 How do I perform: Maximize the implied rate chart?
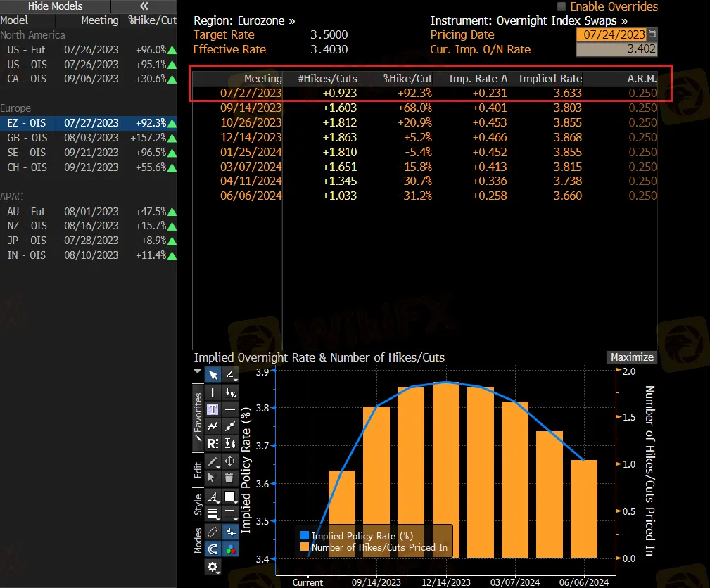pos(632,357)
